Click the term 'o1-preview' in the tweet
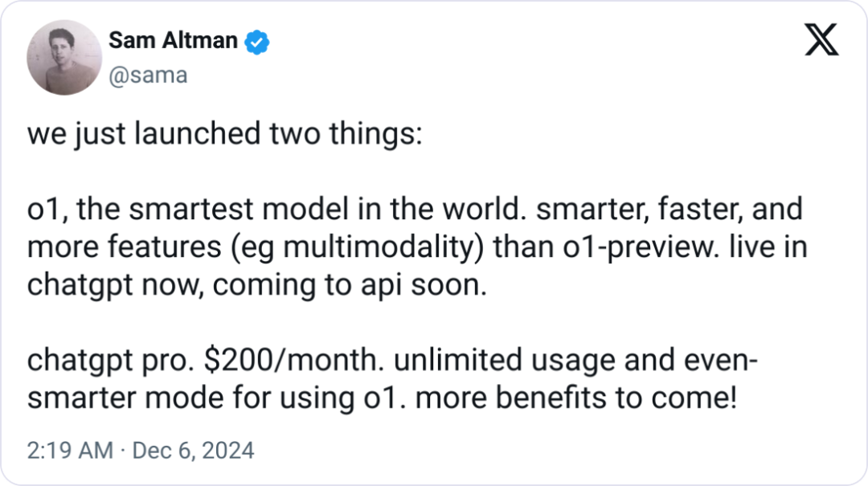868x486 pixels. 641,247
